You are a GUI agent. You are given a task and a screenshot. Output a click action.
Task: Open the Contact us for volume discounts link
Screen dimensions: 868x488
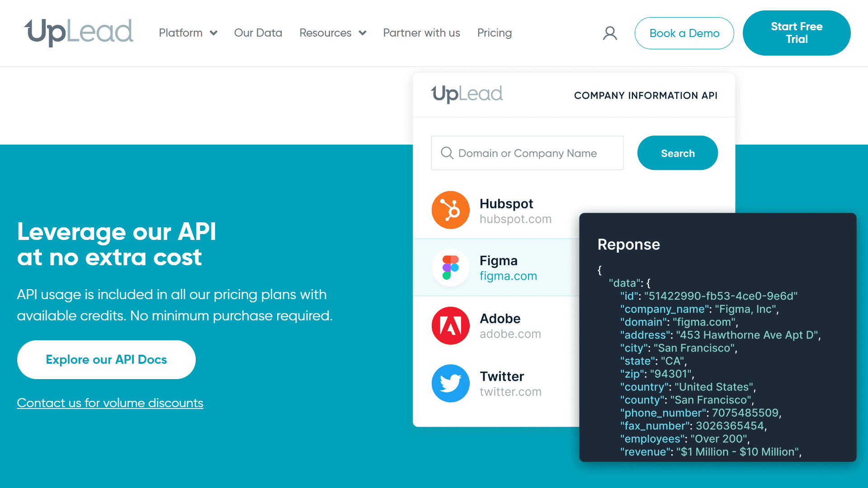pyautogui.click(x=110, y=403)
